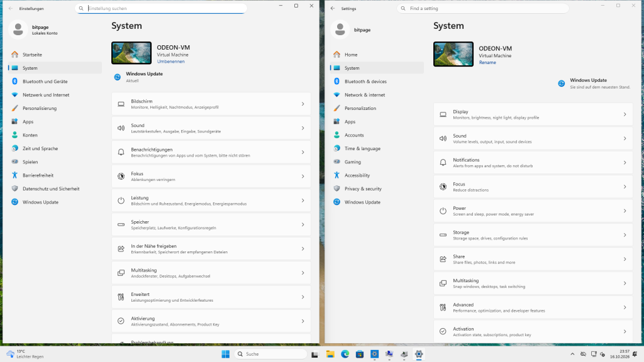Show hidden tray icons chevron
This screenshot has width=644, height=362.
572,354
